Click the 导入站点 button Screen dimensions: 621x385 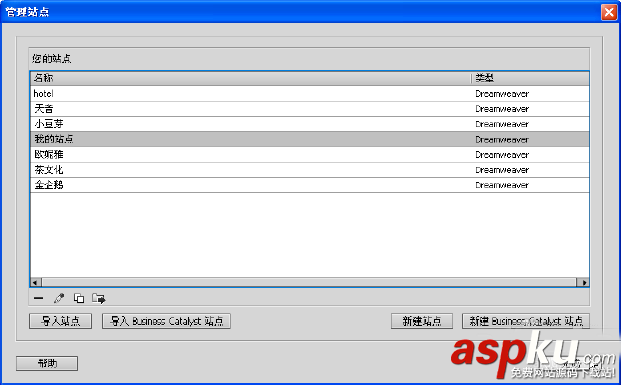point(61,321)
